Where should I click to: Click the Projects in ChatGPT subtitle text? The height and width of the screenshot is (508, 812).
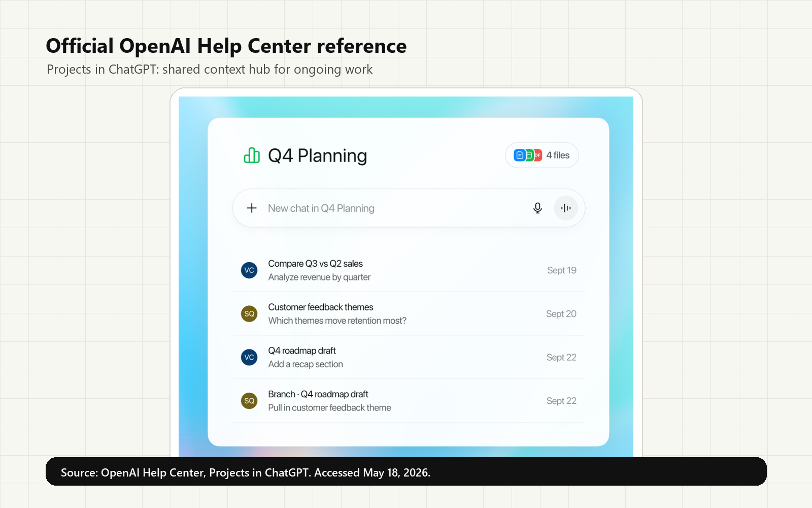[210, 69]
